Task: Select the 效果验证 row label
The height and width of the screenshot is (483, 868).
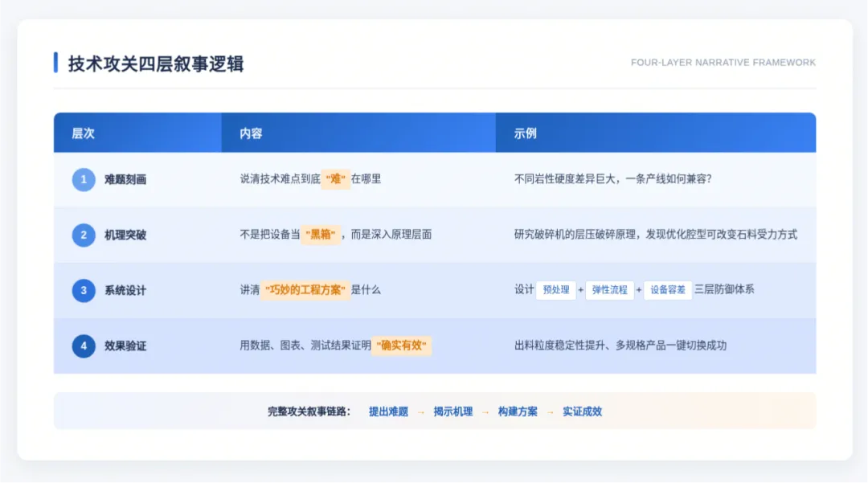Action: point(125,346)
